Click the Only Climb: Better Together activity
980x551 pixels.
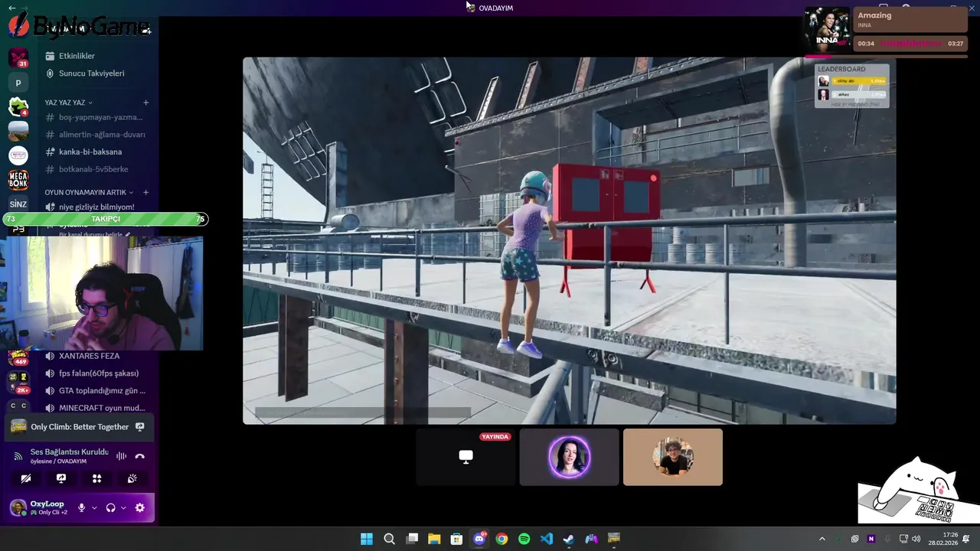click(x=80, y=427)
